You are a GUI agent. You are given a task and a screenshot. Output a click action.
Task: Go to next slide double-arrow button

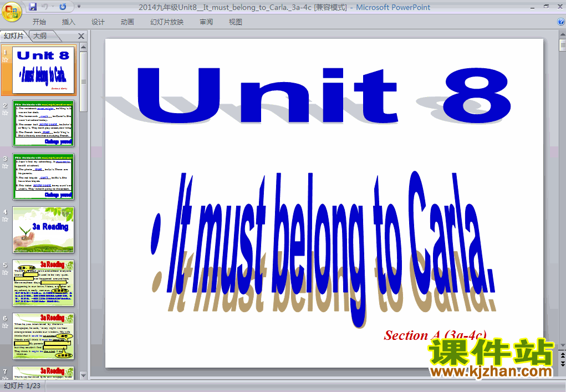pos(562,364)
